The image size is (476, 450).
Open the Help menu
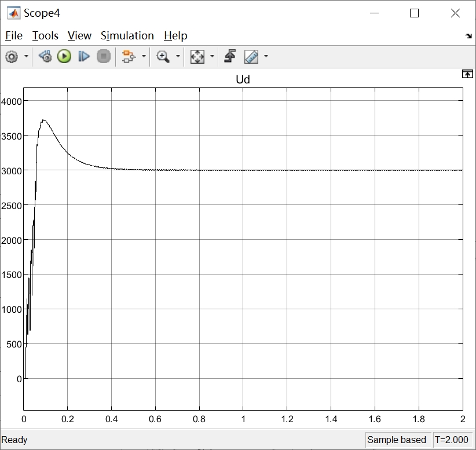[175, 36]
